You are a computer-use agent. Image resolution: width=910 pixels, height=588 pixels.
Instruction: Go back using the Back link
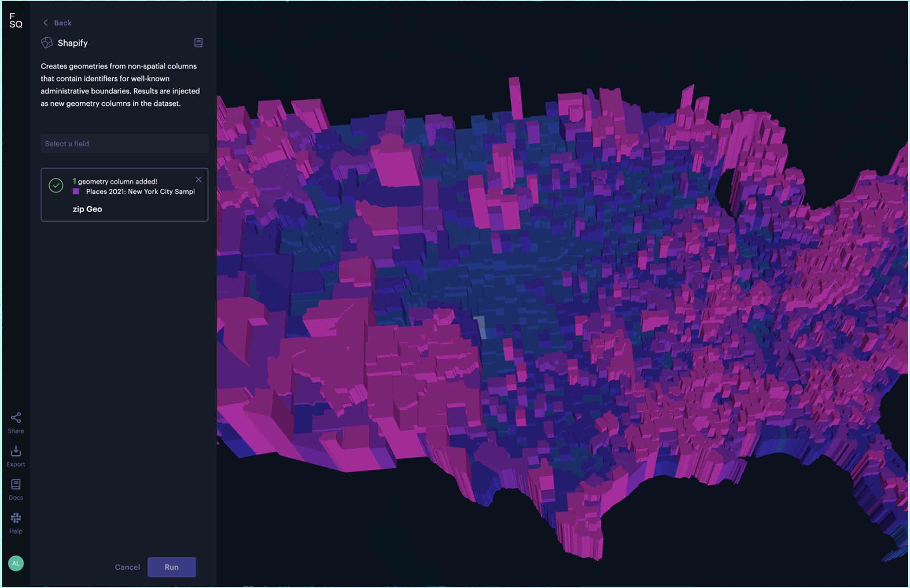57,23
